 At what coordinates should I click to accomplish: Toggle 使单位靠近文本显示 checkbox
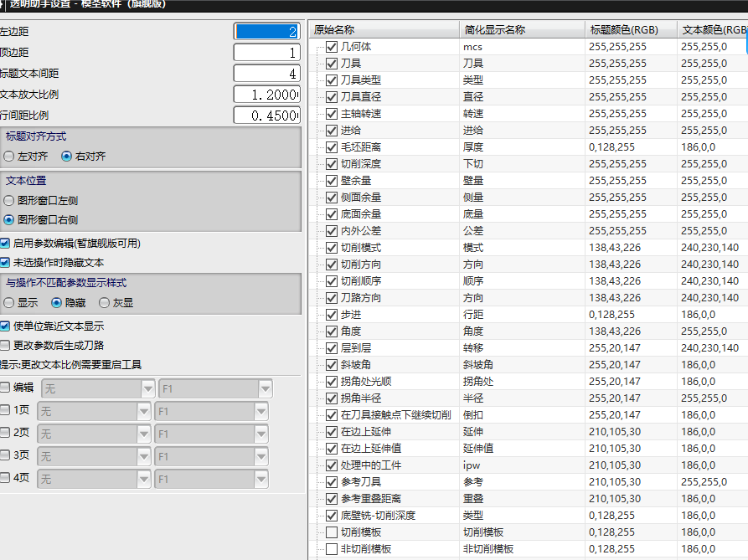pyautogui.click(x=5, y=326)
